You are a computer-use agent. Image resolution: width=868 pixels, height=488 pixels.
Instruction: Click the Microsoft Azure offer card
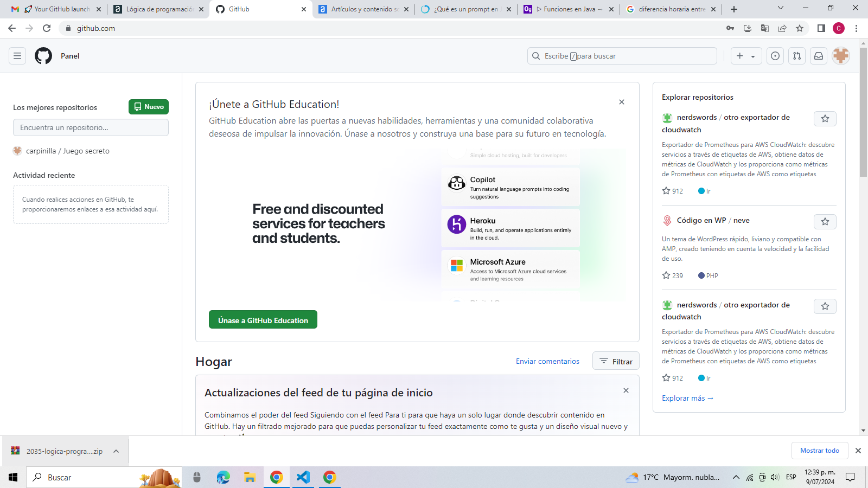(510, 269)
